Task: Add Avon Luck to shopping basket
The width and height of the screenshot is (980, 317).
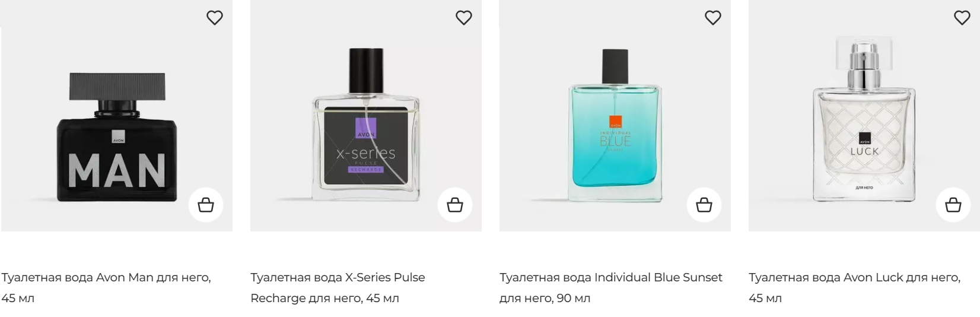Action: (953, 205)
